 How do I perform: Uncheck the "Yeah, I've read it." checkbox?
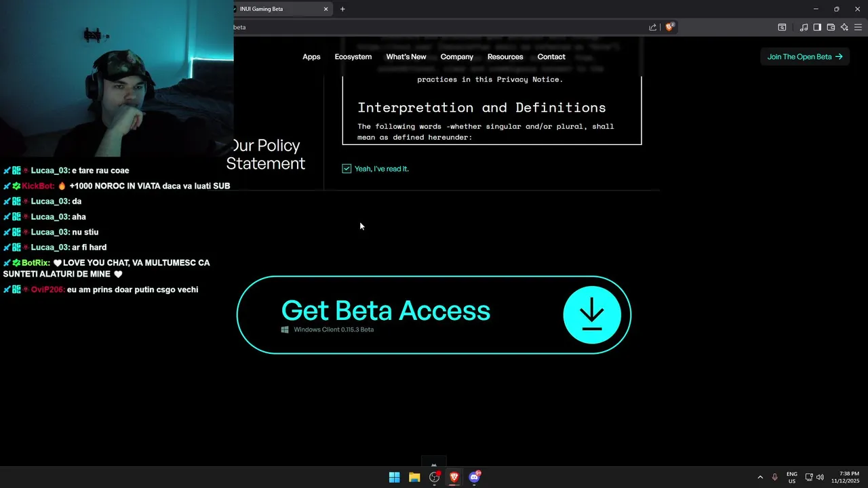point(347,168)
